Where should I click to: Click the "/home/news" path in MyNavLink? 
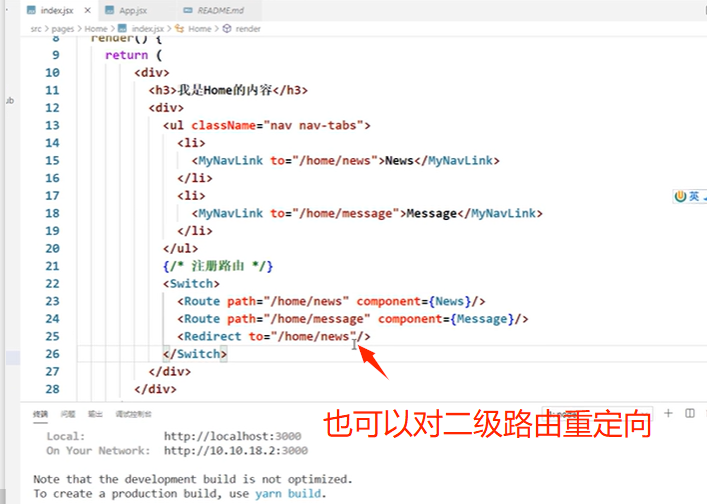[335, 160]
